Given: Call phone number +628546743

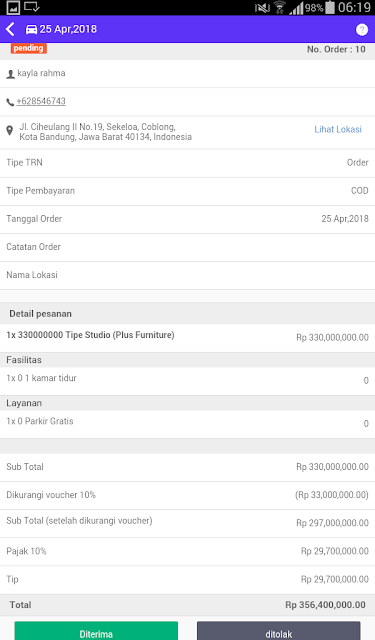Looking at the screenshot, I should [x=41, y=101].
